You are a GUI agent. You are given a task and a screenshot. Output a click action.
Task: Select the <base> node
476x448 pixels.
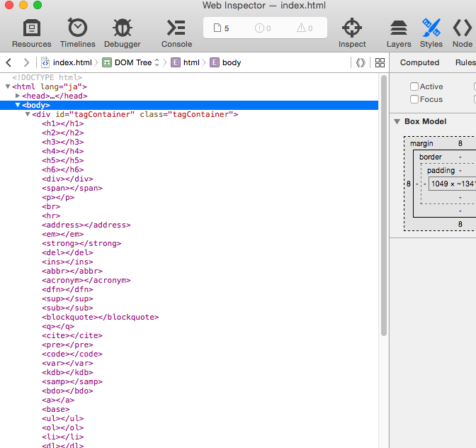click(56, 409)
